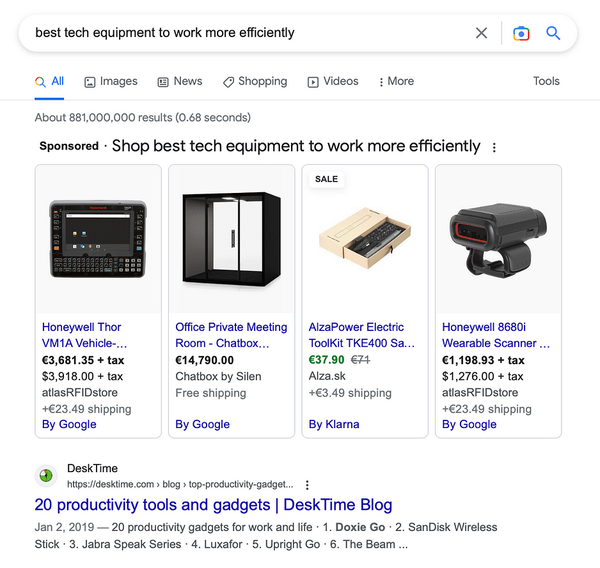Open the Shopping tab
The width and height of the screenshot is (600, 568).
click(255, 81)
